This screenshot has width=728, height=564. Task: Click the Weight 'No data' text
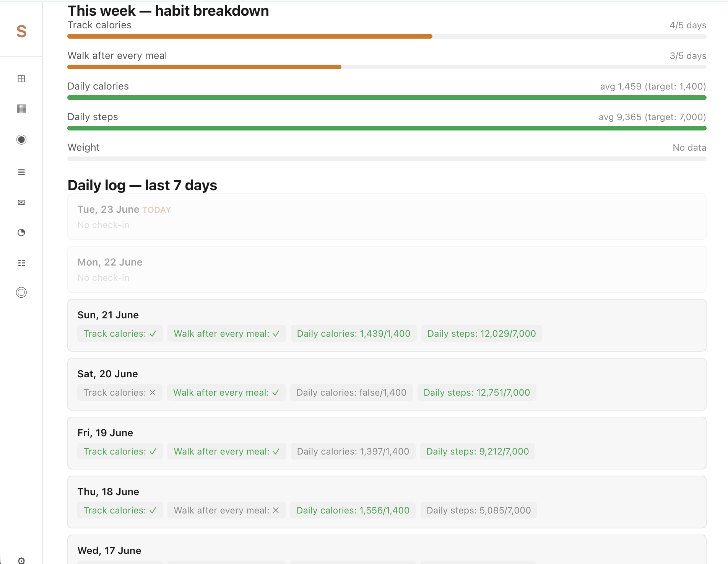click(x=689, y=148)
